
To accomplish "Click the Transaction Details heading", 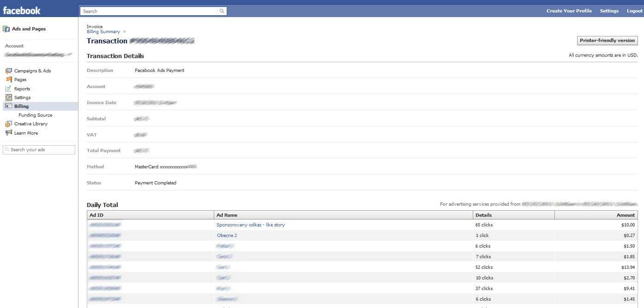I will click(115, 56).
